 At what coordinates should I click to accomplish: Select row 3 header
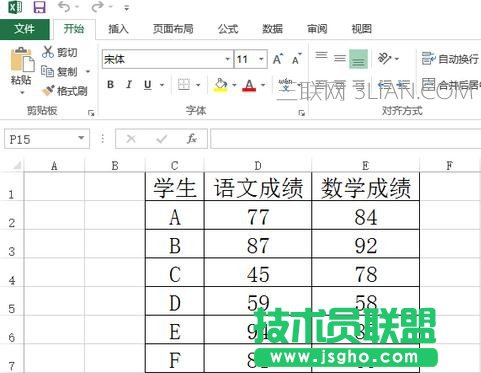pyautogui.click(x=12, y=244)
